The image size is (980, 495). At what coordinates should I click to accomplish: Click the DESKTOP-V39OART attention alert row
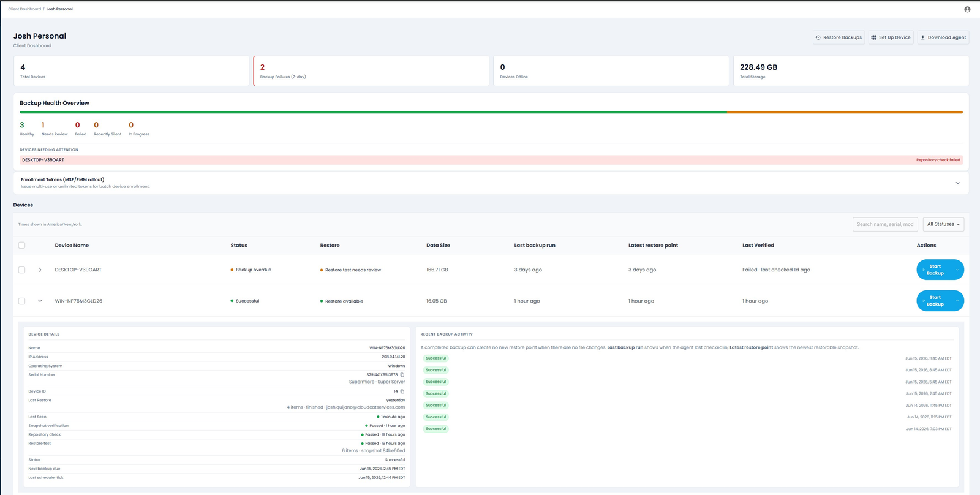[x=491, y=160]
